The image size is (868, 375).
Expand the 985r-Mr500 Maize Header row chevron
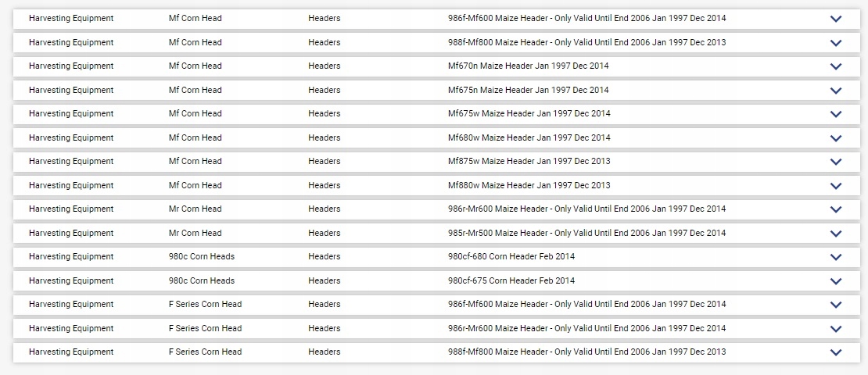pyautogui.click(x=836, y=234)
